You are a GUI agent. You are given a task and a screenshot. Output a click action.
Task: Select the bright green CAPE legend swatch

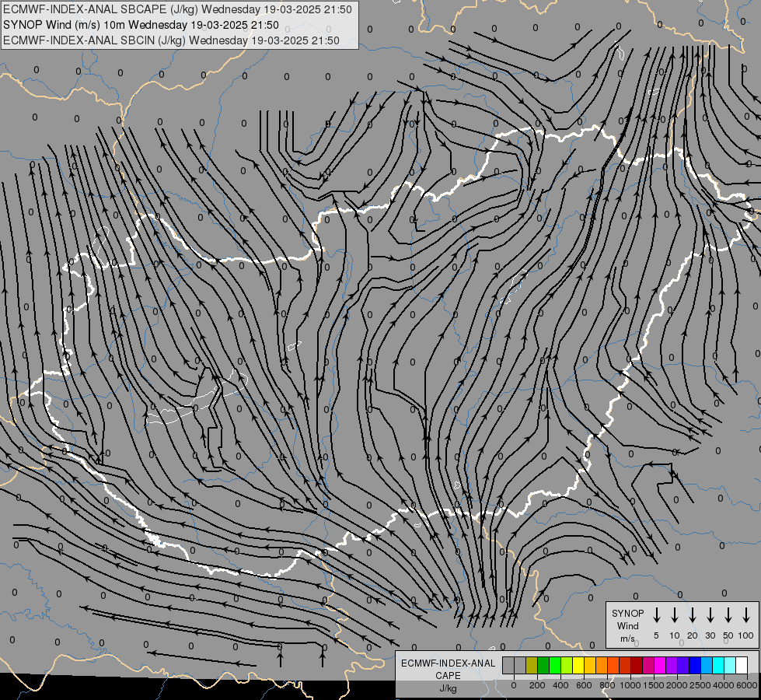(x=555, y=665)
